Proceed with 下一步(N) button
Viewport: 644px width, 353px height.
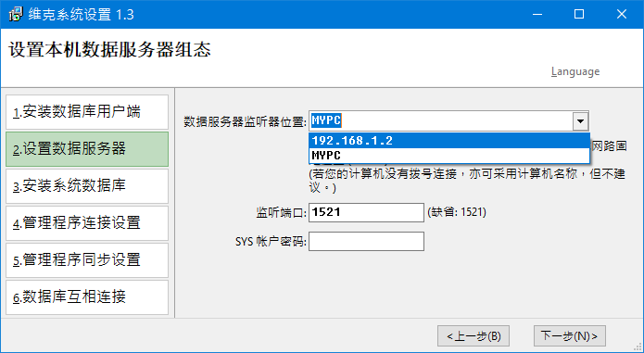pos(570,336)
